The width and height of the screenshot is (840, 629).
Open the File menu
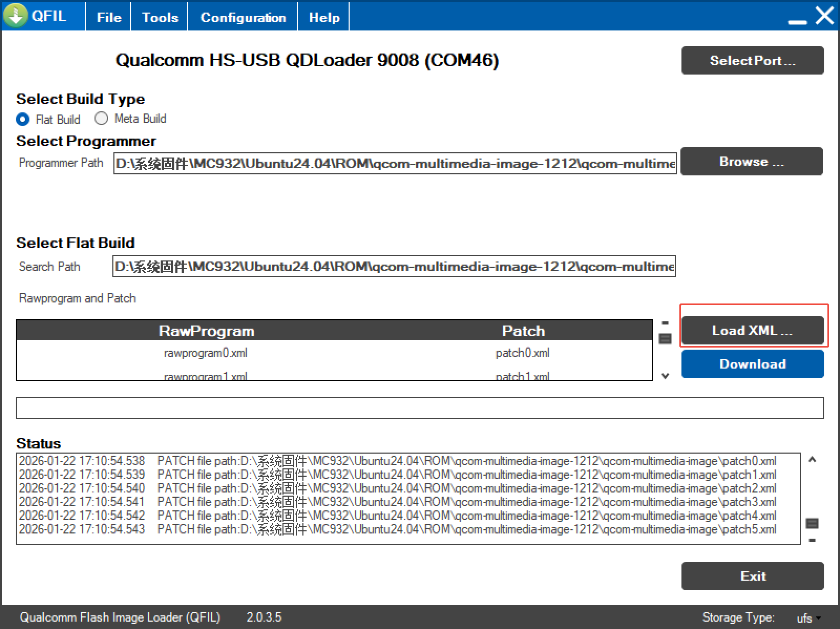(109, 17)
